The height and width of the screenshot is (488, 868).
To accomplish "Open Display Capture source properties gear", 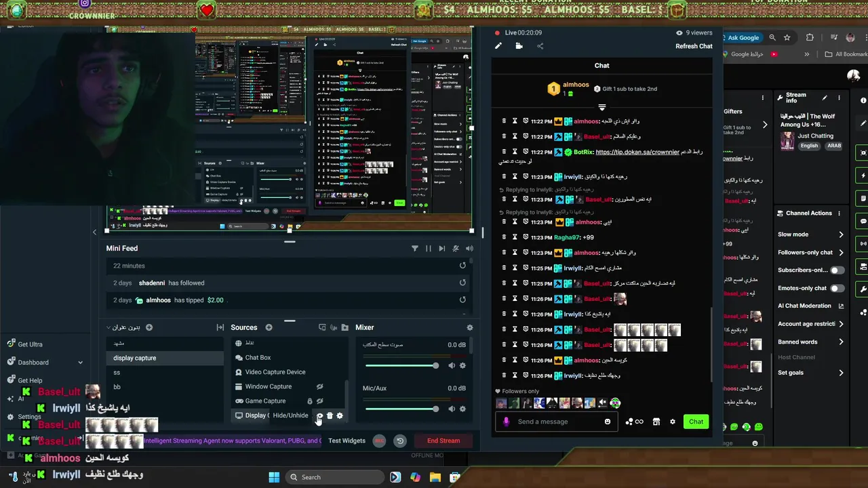I will [340, 415].
